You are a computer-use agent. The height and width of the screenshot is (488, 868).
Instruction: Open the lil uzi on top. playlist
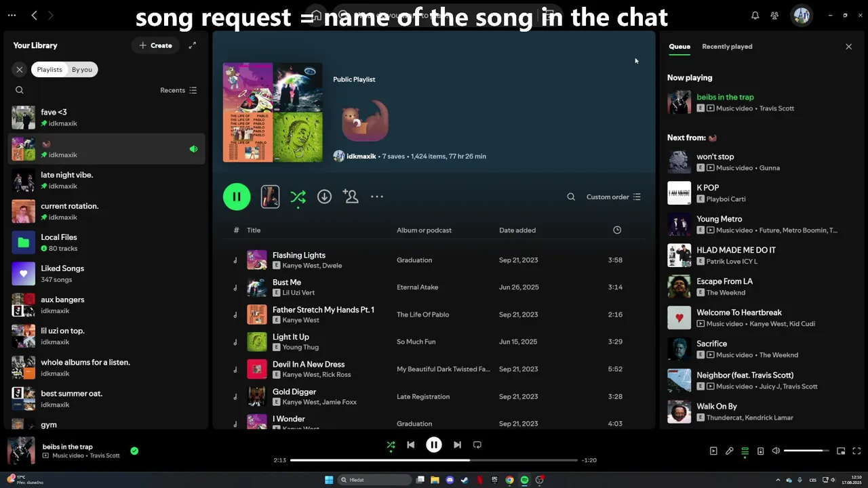pos(106,335)
